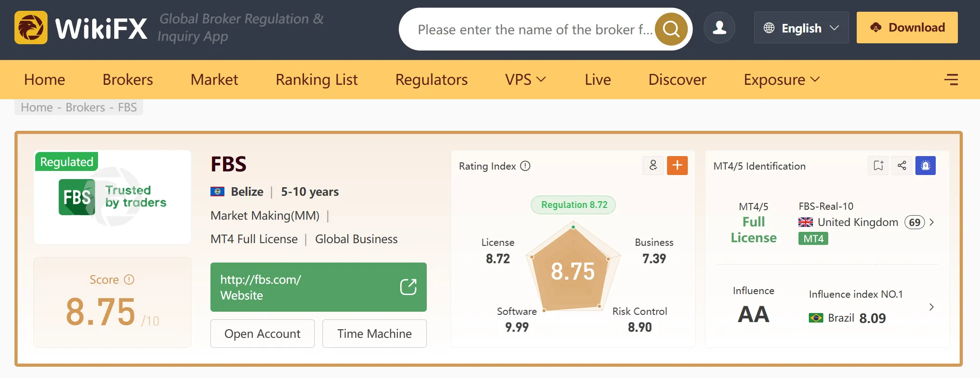Click the FBS-Real-10 server name

pos(826,207)
